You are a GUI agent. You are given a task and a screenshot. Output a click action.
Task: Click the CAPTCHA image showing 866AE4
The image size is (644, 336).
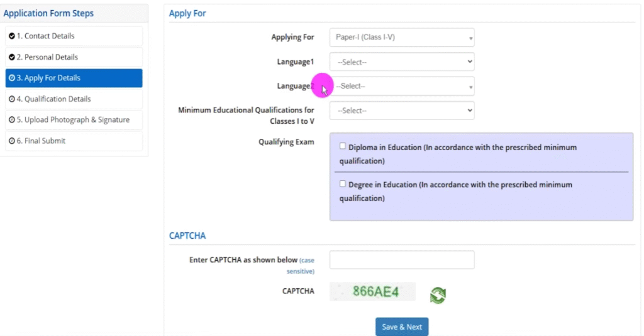pyautogui.click(x=373, y=291)
